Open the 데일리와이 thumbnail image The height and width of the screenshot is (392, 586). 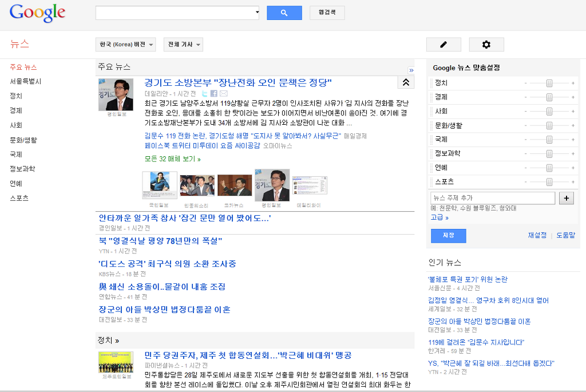click(310, 185)
